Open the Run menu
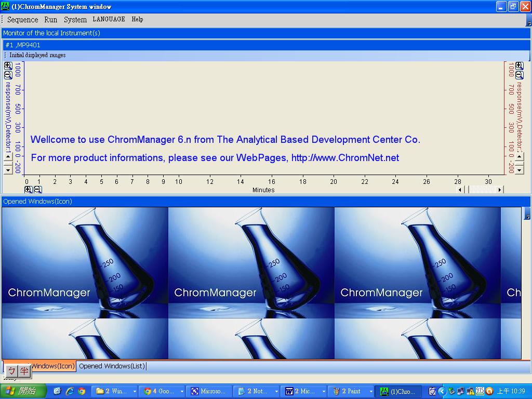532x399 pixels. (50, 19)
